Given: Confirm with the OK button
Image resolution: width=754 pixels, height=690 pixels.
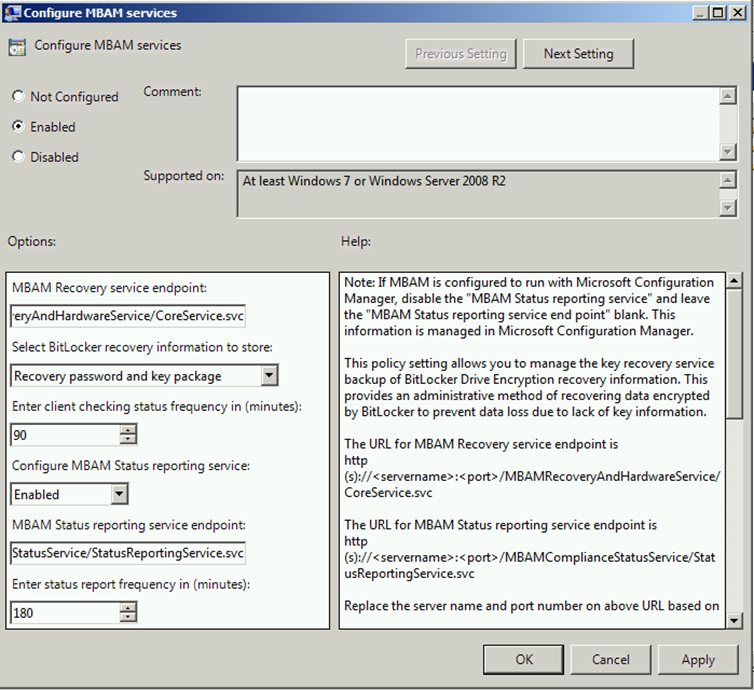Looking at the screenshot, I should pyautogui.click(x=524, y=659).
